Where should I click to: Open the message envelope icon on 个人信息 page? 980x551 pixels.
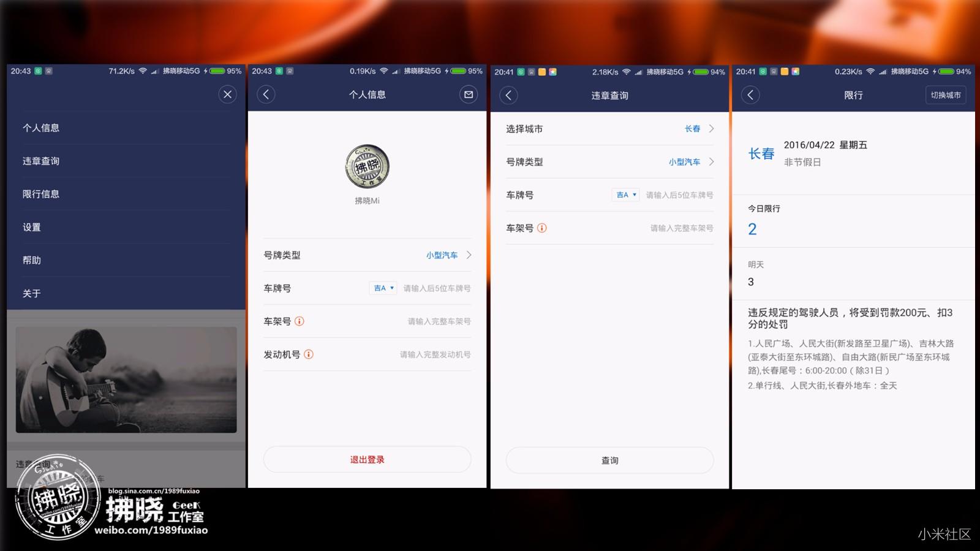(468, 95)
